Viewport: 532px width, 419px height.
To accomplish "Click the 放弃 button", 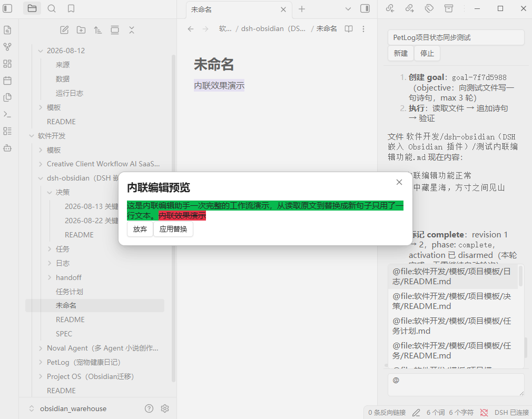I will (x=140, y=229).
